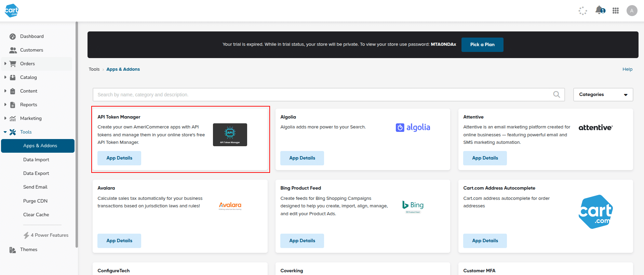Open the apps grid launcher icon
This screenshot has height=275, width=644.
616,11
